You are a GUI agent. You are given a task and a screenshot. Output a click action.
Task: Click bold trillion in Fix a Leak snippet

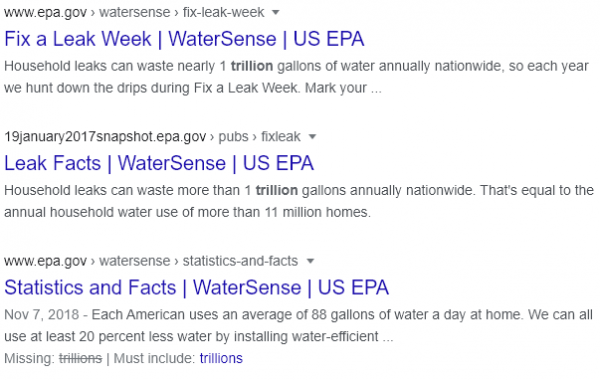(x=252, y=66)
